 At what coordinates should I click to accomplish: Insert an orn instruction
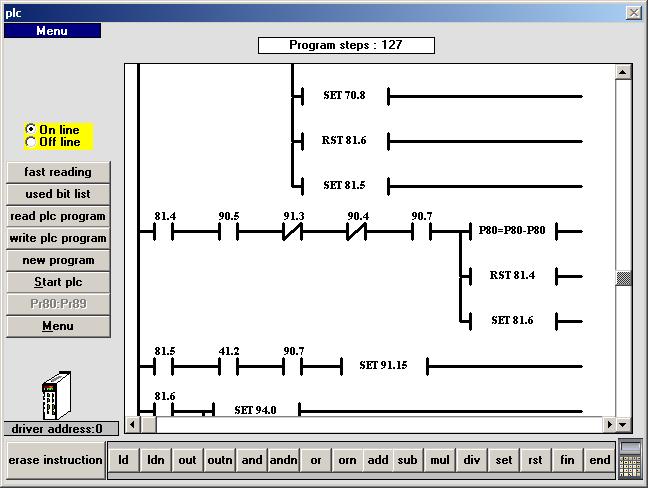pyautogui.click(x=347, y=460)
